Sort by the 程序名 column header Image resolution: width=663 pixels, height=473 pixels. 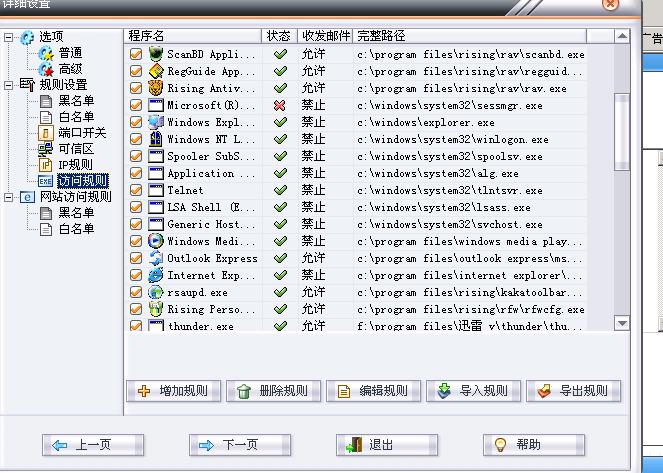click(193, 36)
